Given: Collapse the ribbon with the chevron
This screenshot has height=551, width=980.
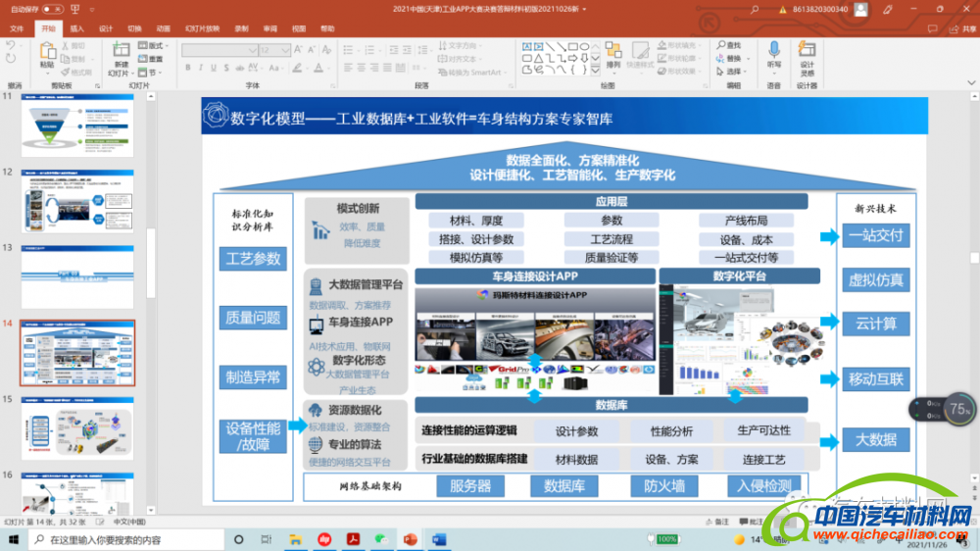Looking at the screenshot, I should click(x=971, y=82).
